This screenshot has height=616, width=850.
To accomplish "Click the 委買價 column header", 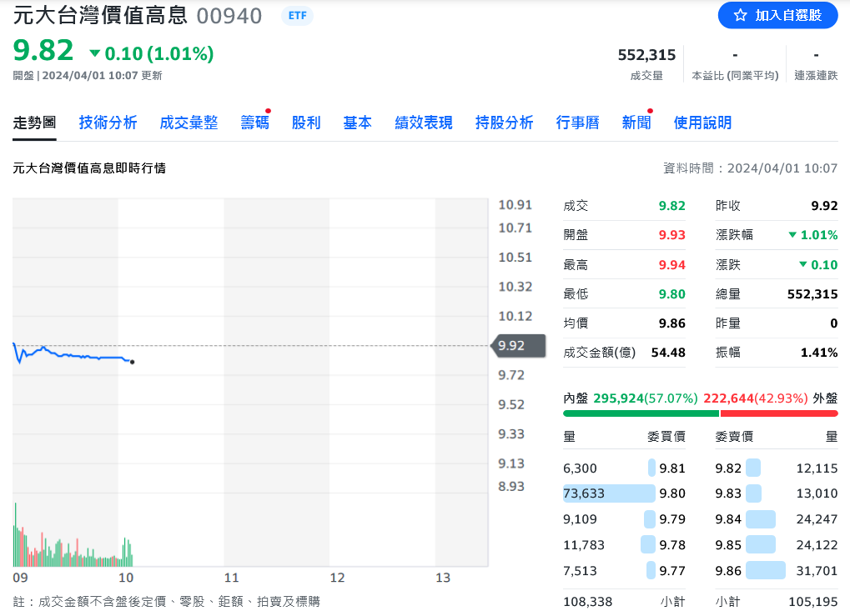I will (666, 437).
